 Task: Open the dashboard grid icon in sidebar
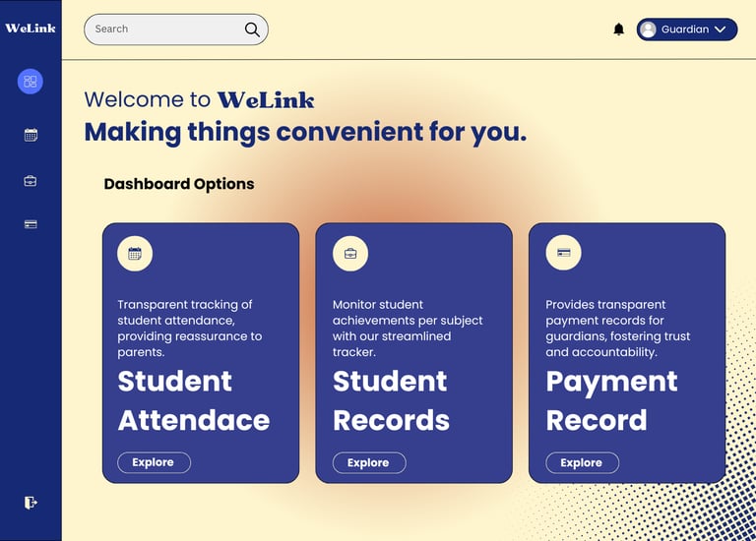(31, 82)
